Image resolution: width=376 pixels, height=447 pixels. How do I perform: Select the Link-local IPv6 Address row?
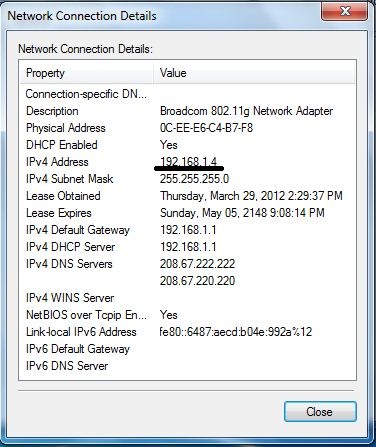pos(187,332)
